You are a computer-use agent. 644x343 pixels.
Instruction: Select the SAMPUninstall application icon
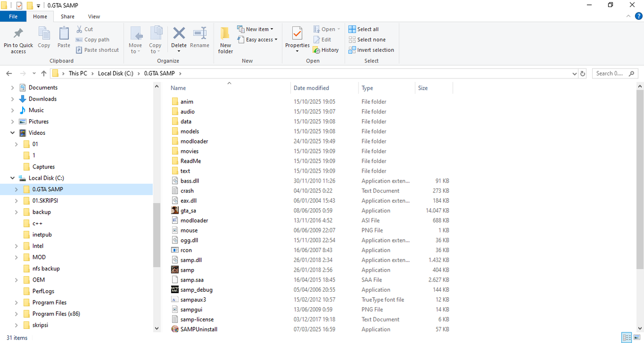[x=175, y=329]
